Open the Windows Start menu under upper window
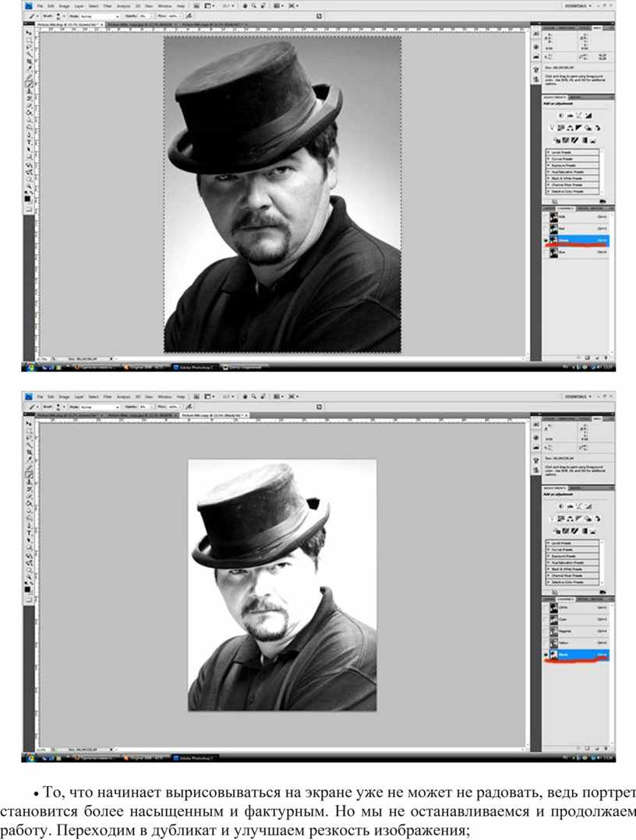The image size is (636, 840). pyautogui.click(x=30, y=368)
